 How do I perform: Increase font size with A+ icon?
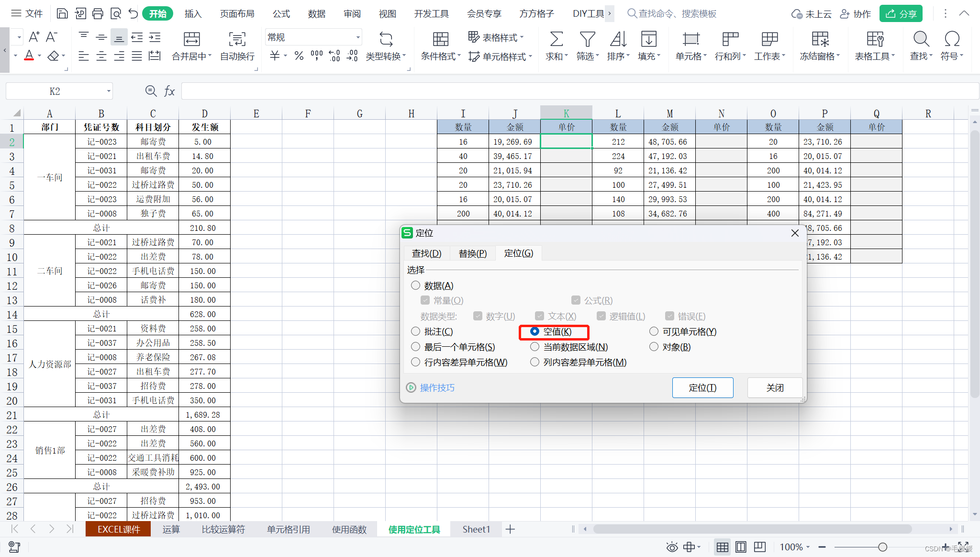(x=34, y=37)
